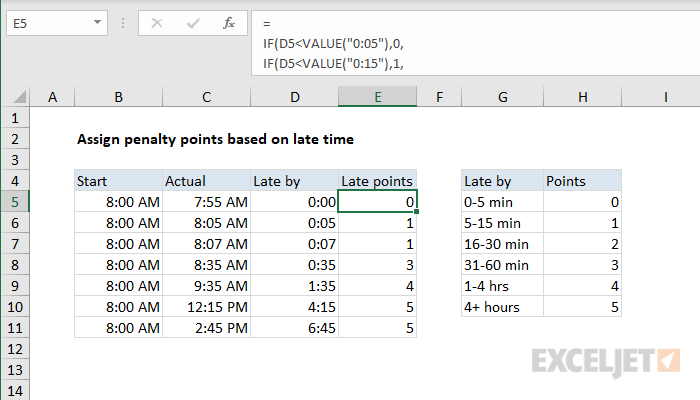The width and height of the screenshot is (700, 400).
Task: Click into the formula bar text
Action: 475,43
